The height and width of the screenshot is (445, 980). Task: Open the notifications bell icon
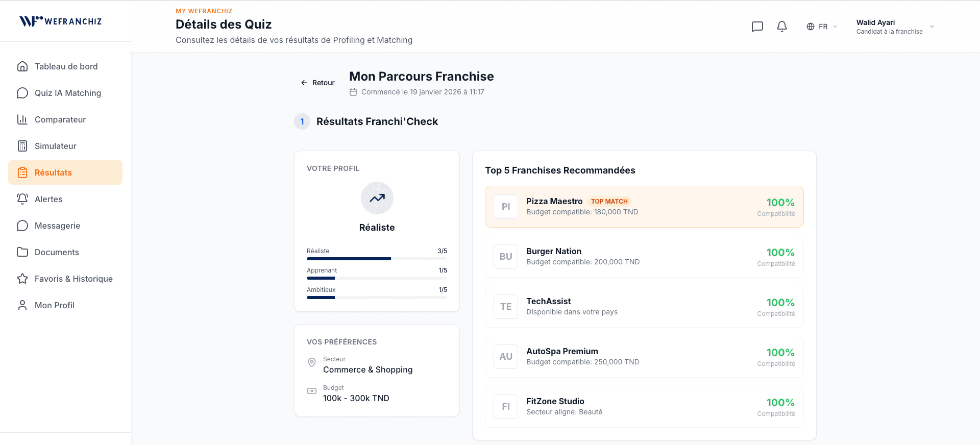tap(782, 27)
